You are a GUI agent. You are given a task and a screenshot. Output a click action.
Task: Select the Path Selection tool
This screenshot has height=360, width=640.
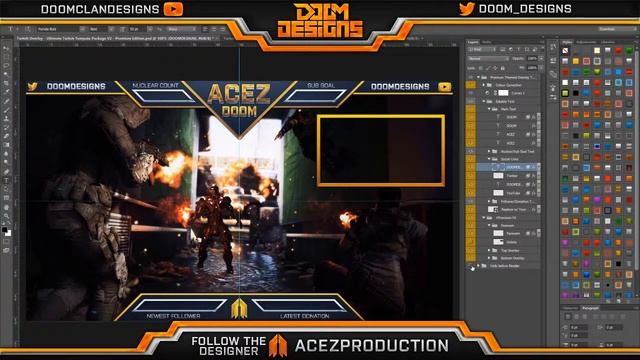pyautogui.click(x=6, y=189)
